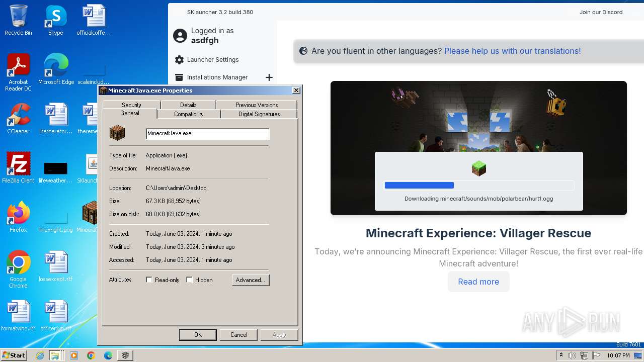
Task: Enable the Hidden attribute checkbox
Action: [x=190, y=280]
